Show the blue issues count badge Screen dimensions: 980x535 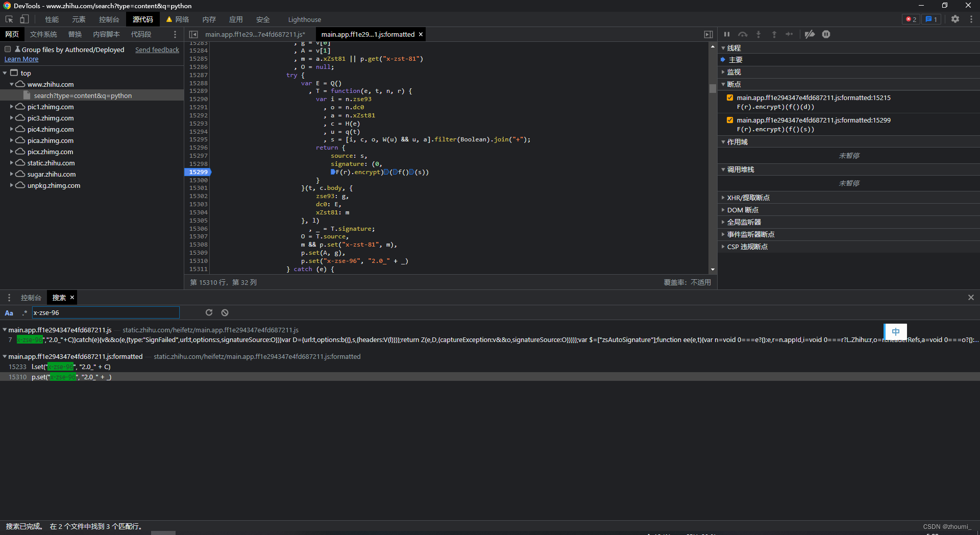point(932,19)
